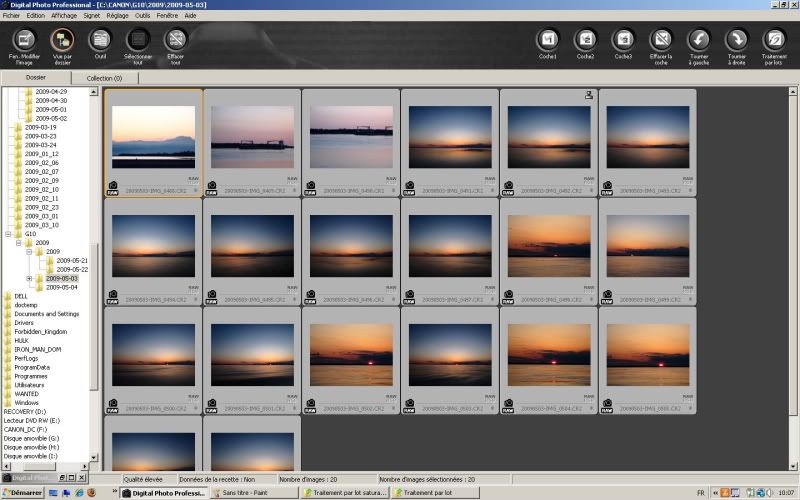Select the RECOVERY (D:) drive

point(25,412)
